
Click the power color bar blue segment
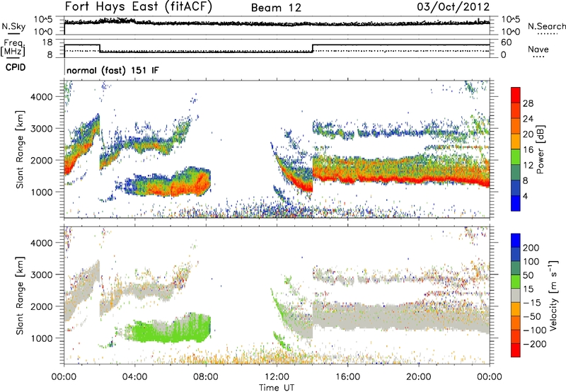(516, 203)
